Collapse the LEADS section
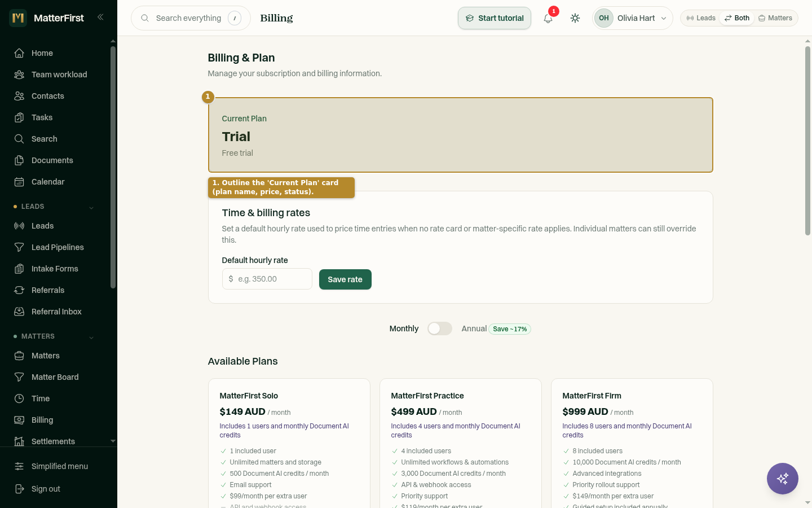This screenshot has width=812, height=508. [91, 207]
